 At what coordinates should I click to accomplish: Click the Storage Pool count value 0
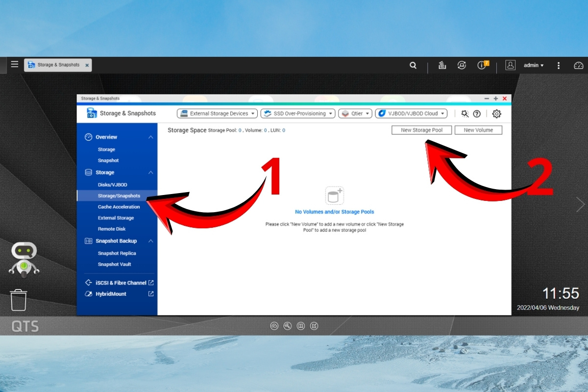tap(240, 130)
